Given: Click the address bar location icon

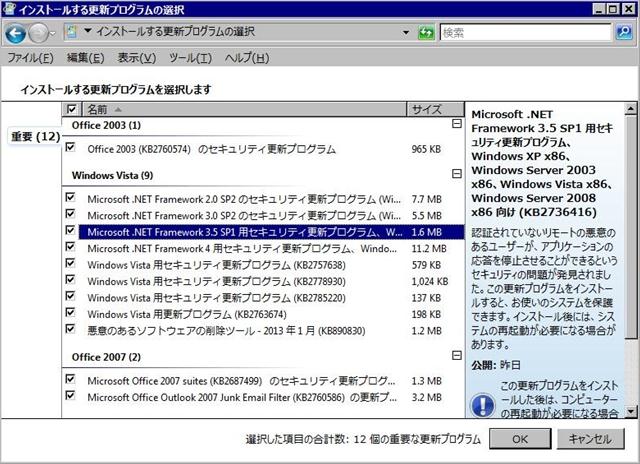Looking at the screenshot, I should [x=72, y=32].
